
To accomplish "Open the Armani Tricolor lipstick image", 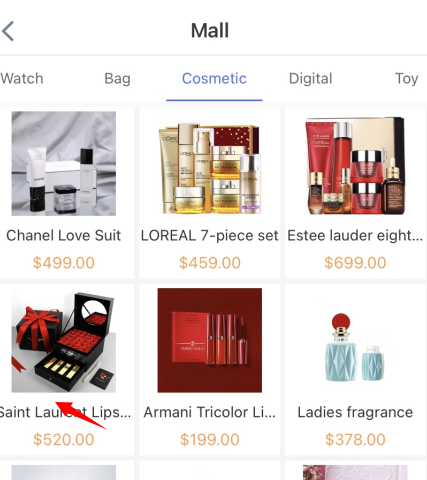I will pyautogui.click(x=210, y=340).
